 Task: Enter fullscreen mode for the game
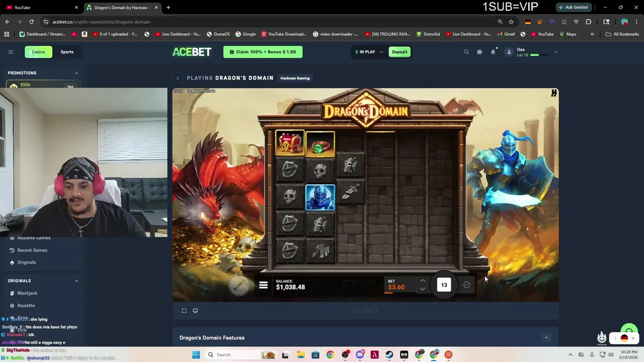184,311
